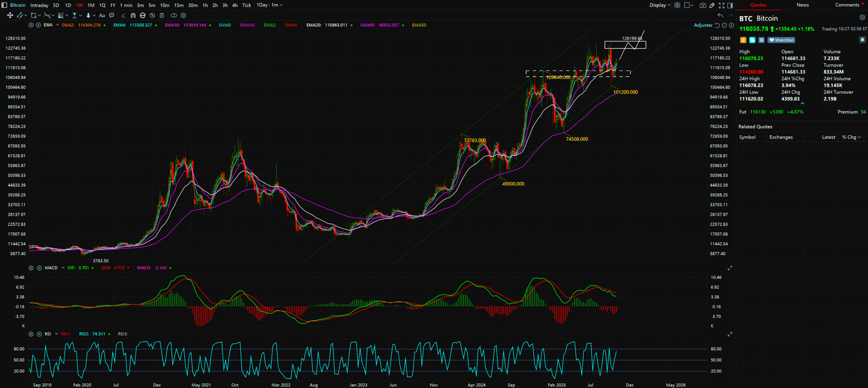Enter fullscreen chart mode
868x388 pixels.
coord(722,5)
